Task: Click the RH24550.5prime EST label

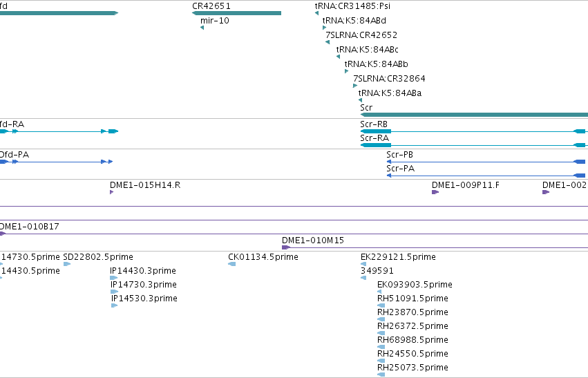Action: (x=413, y=354)
